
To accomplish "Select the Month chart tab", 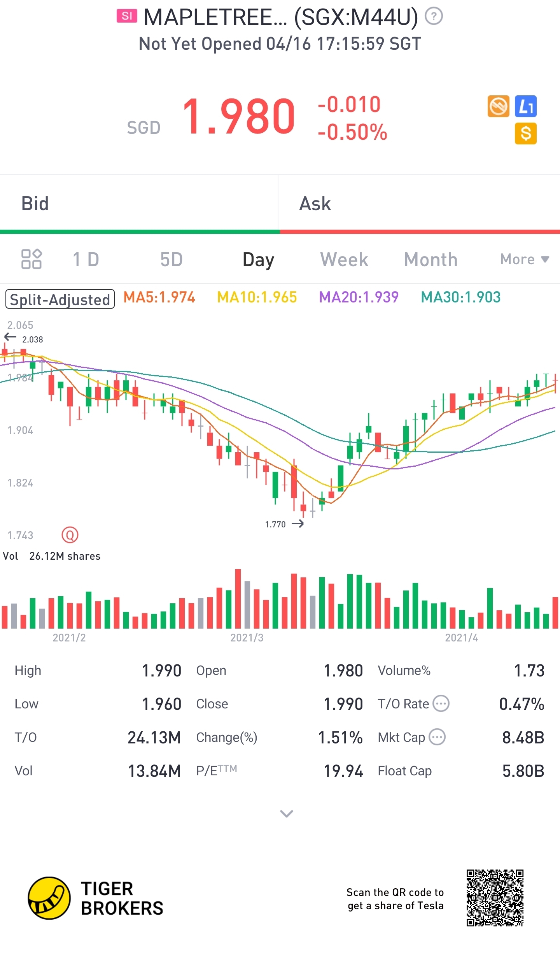I will tap(431, 259).
